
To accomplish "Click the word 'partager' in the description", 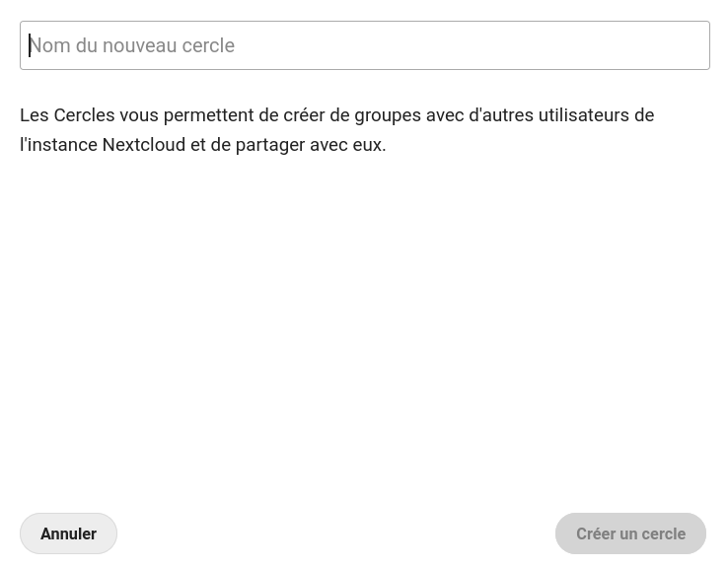I will point(269,145).
